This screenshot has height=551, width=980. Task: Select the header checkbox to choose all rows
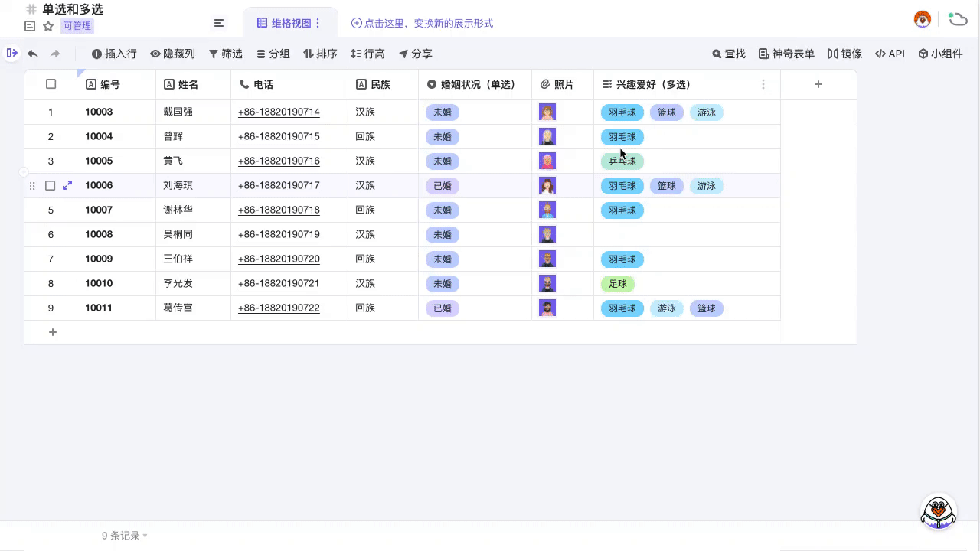(51, 84)
